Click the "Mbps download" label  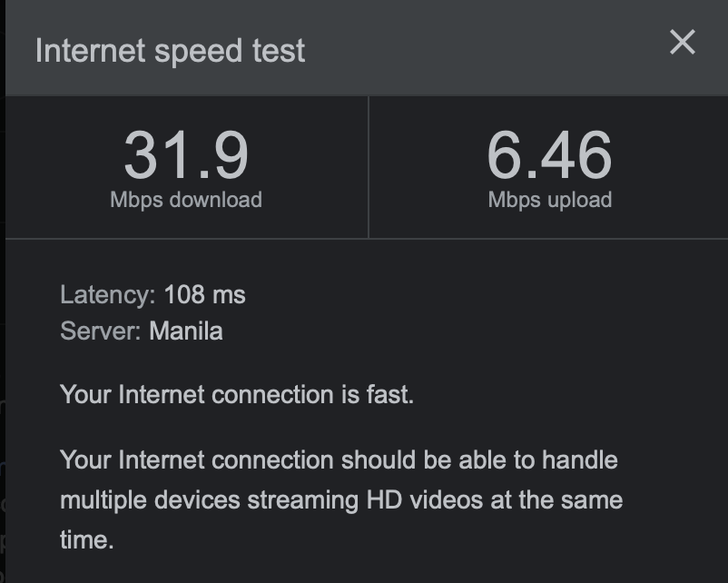click(x=186, y=200)
